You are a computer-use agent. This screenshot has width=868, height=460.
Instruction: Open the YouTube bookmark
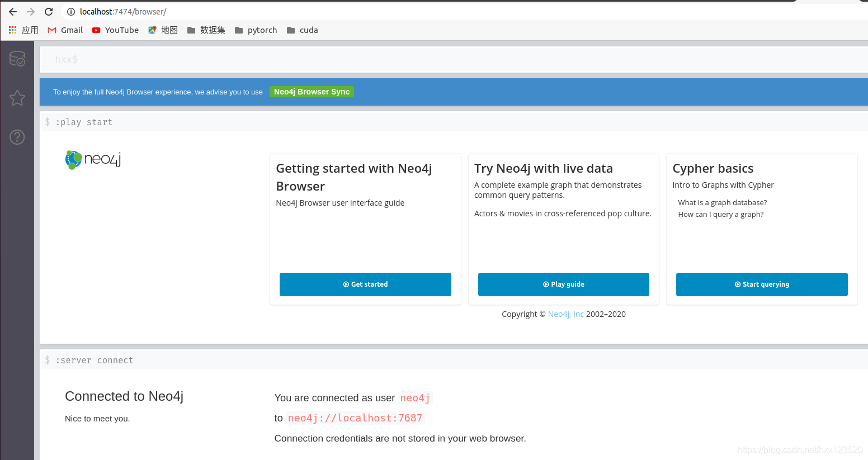pos(115,30)
